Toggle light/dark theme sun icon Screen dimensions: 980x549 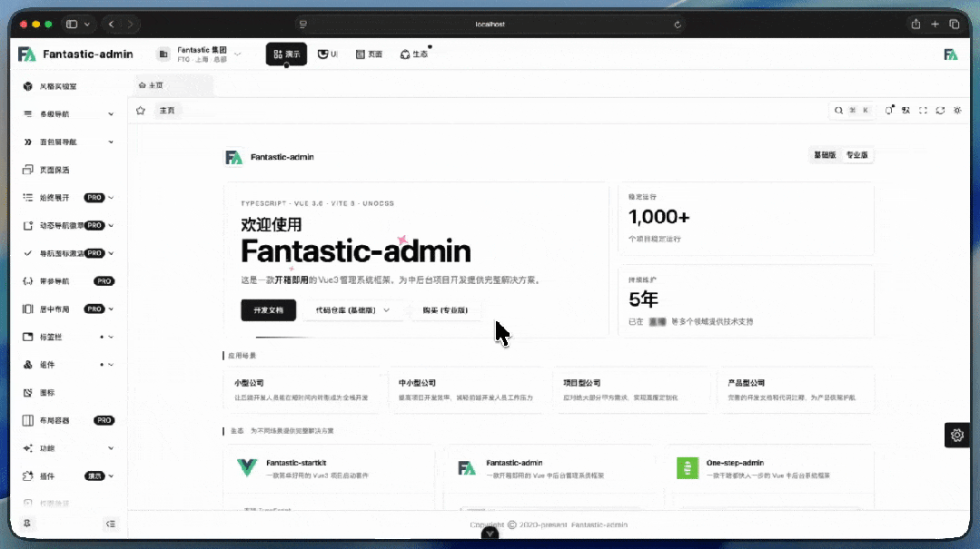(957, 111)
